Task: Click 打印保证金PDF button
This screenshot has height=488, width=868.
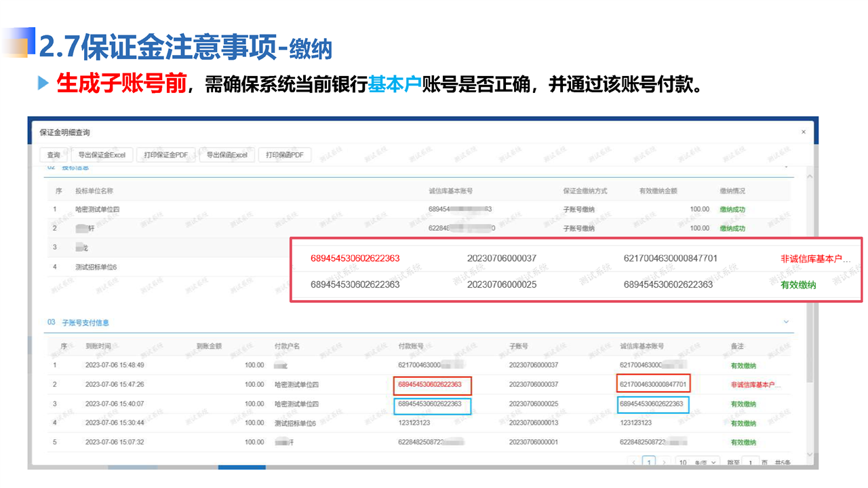Action: point(165,155)
